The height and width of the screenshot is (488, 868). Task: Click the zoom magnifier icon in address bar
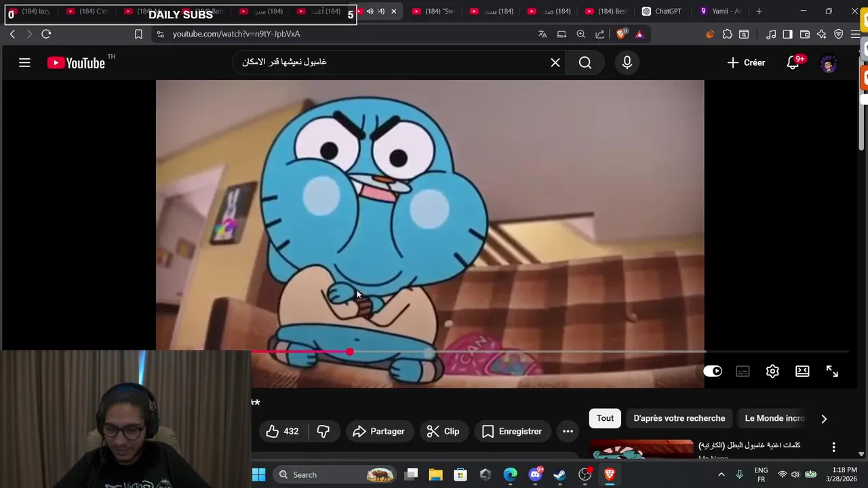coord(580,34)
